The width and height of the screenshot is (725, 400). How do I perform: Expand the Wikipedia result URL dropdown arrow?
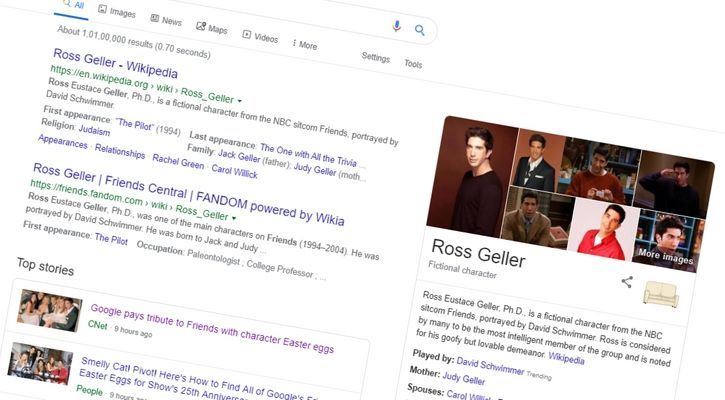click(x=240, y=100)
